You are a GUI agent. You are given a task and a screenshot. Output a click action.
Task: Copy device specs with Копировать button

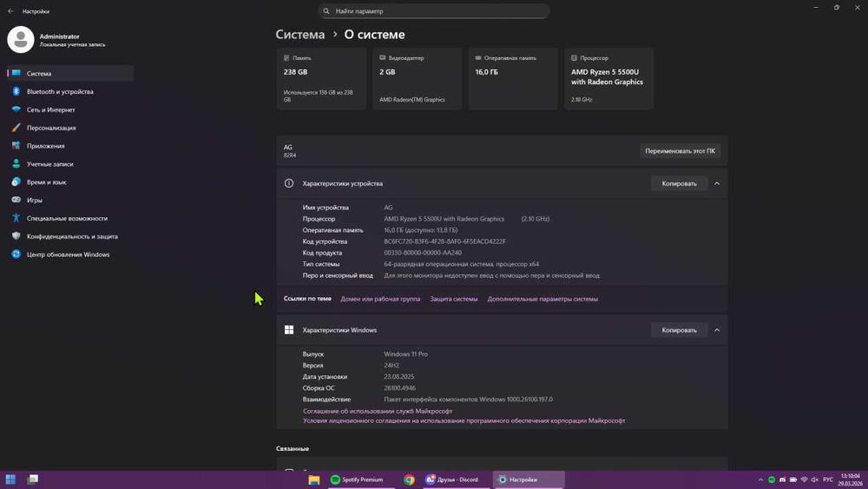click(680, 183)
